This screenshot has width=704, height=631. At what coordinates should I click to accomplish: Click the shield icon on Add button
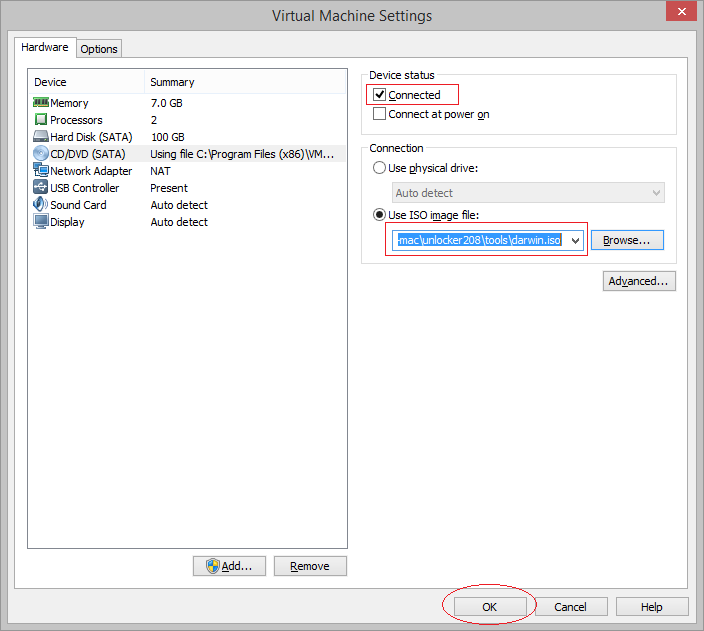[x=213, y=566]
